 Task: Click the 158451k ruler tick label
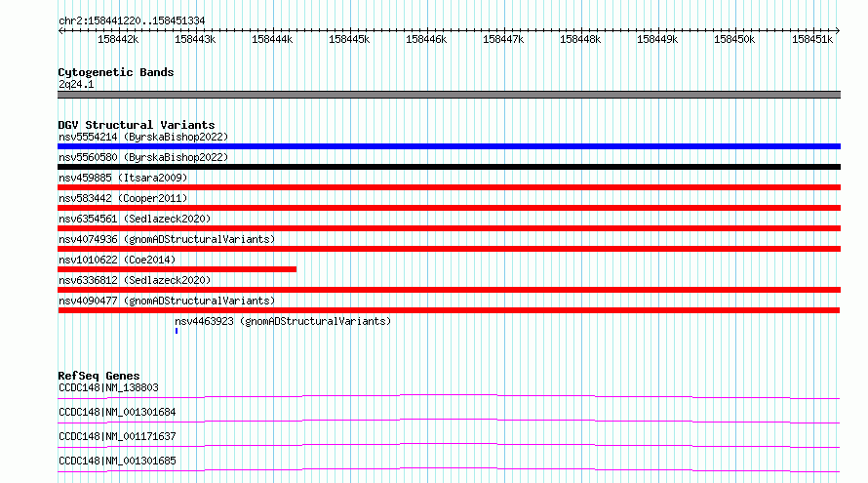[x=812, y=39]
